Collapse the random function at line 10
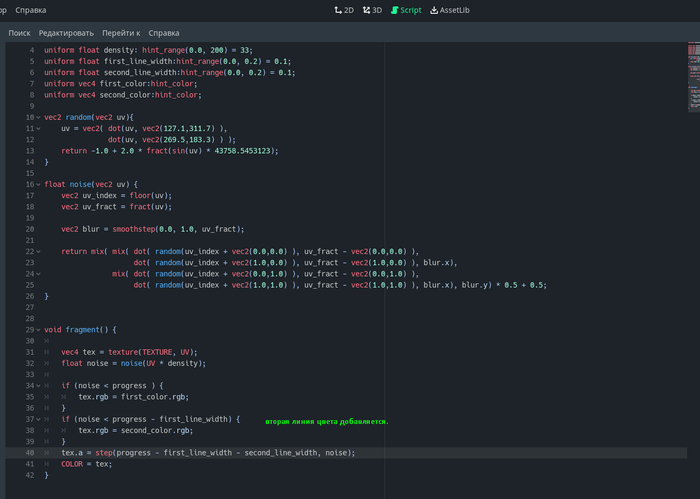The width and height of the screenshot is (700, 499). [x=38, y=118]
